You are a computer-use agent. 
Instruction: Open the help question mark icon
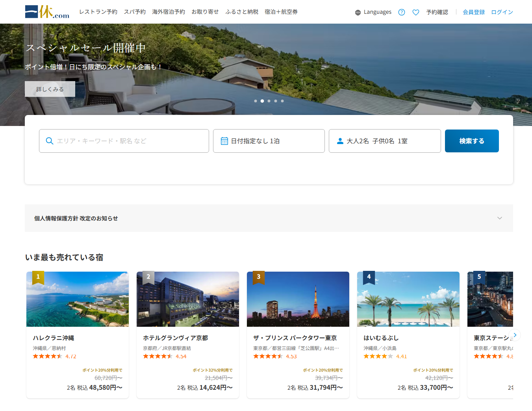pos(401,12)
